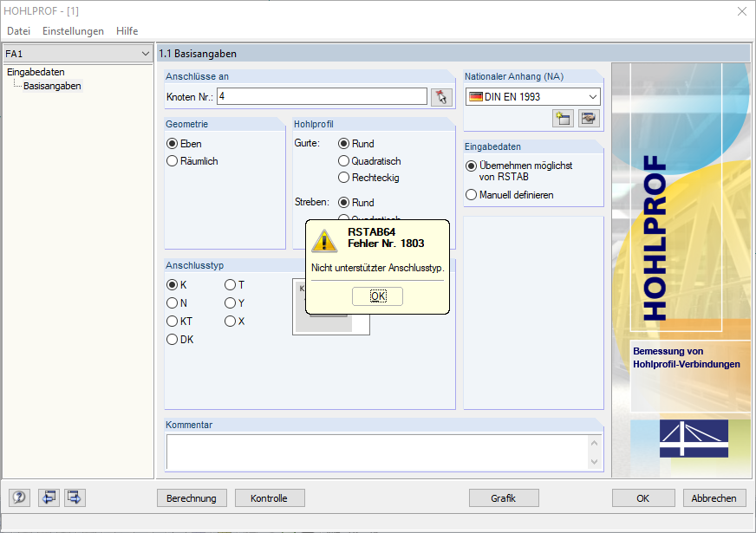Click the Abbrechen button
Screen dimensions: 756x533
coord(714,498)
